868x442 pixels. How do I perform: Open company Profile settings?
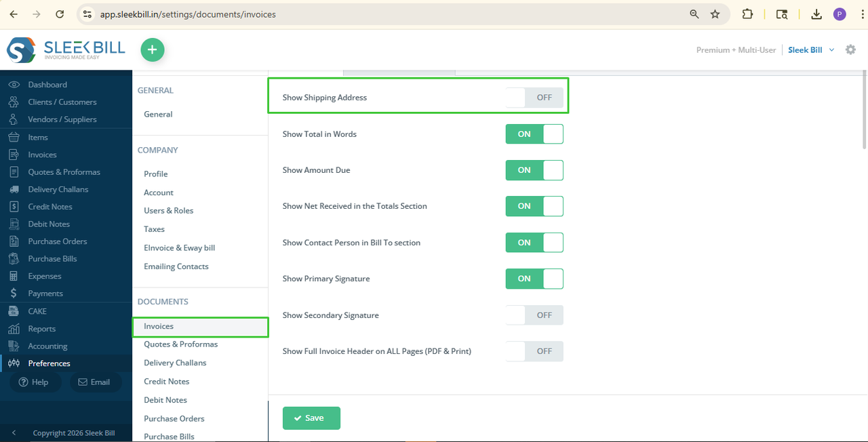[156, 174]
